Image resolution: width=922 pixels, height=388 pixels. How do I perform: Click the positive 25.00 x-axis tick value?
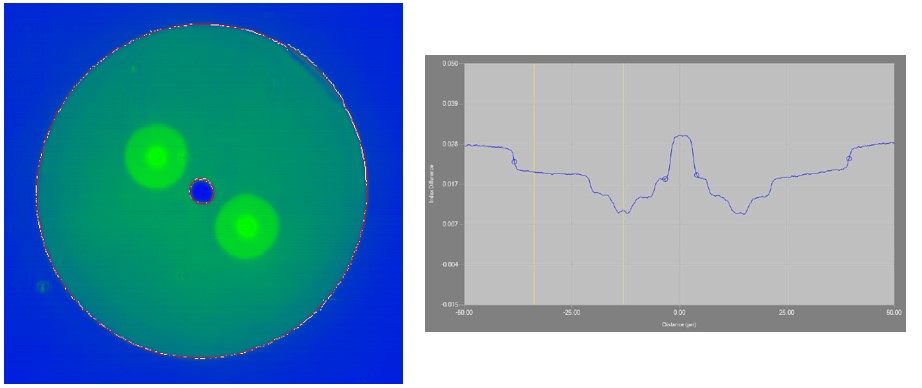(x=787, y=312)
